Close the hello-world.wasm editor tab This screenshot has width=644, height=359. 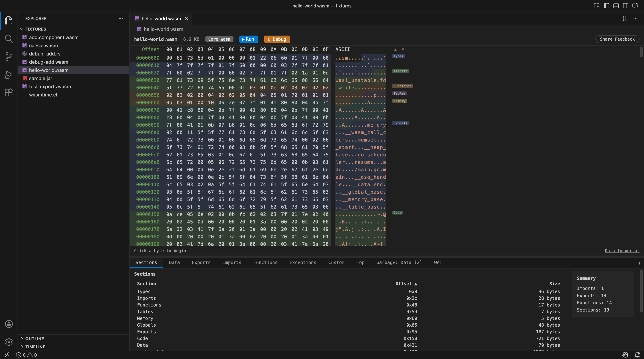(186, 18)
